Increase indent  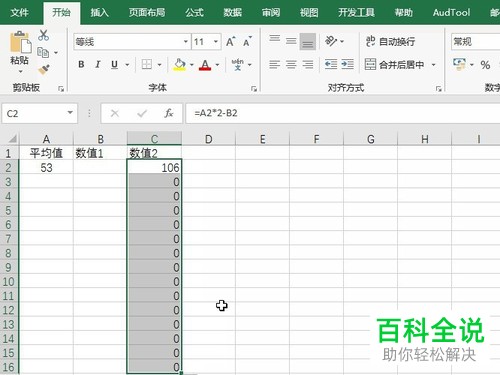(x=347, y=64)
